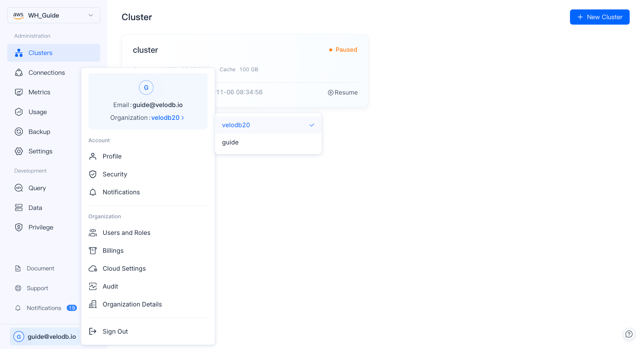Click the help question mark icon
644x349 pixels.
[x=629, y=334]
